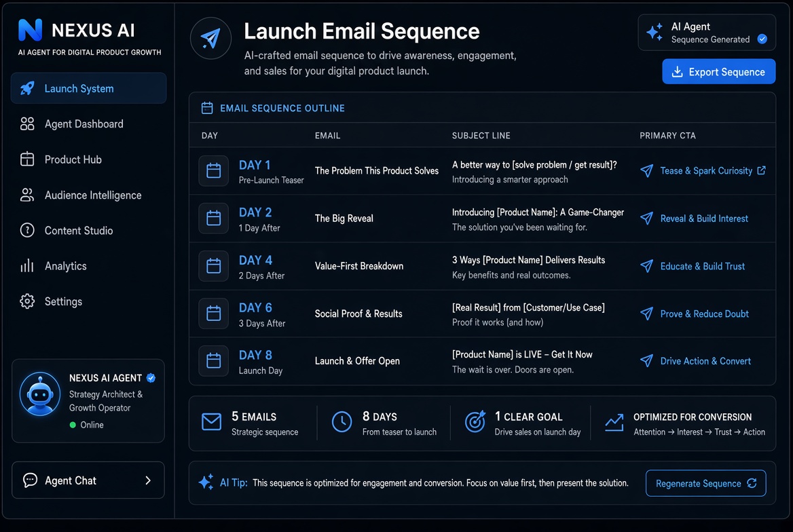The width and height of the screenshot is (793, 532).
Task: Click the rocket icon beside Launch System
Action: click(x=27, y=88)
